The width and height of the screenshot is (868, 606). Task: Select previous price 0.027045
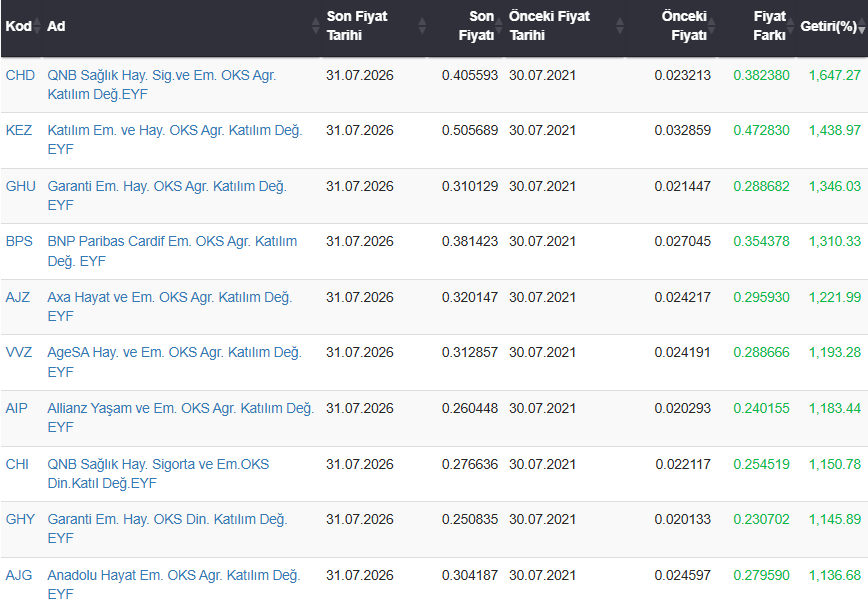pyautogui.click(x=683, y=241)
